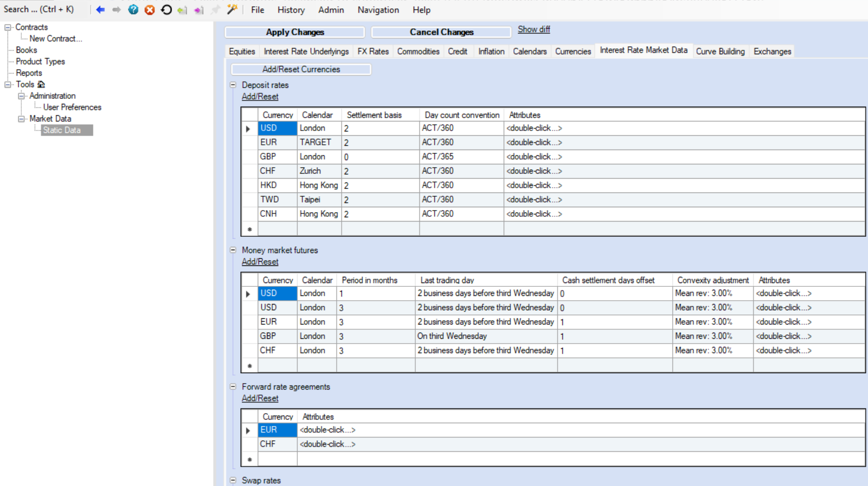868x486 pixels.
Task: Open User Preferences tree item
Action: tap(72, 107)
